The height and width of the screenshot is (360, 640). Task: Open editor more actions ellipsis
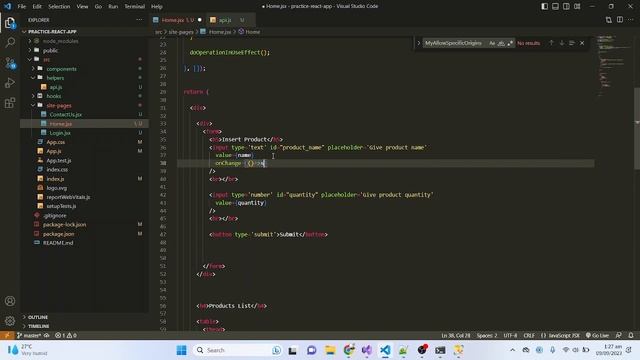pyautogui.click(x=631, y=20)
